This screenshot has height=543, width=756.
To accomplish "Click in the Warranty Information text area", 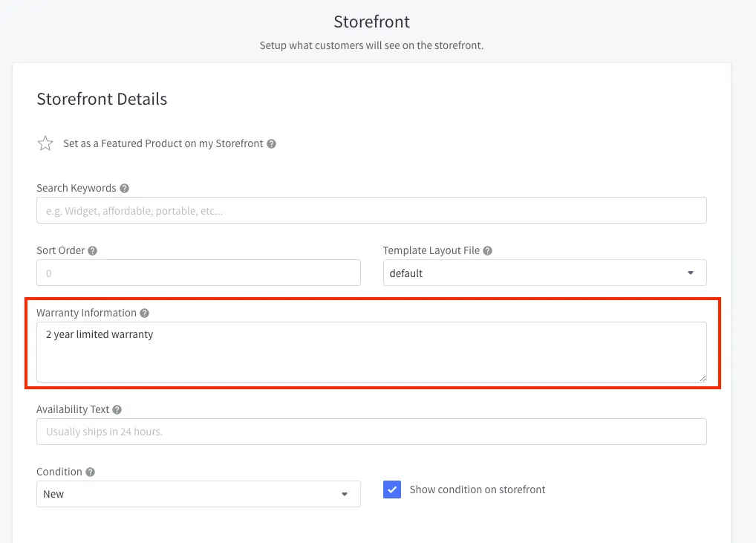I will tap(371, 352).
